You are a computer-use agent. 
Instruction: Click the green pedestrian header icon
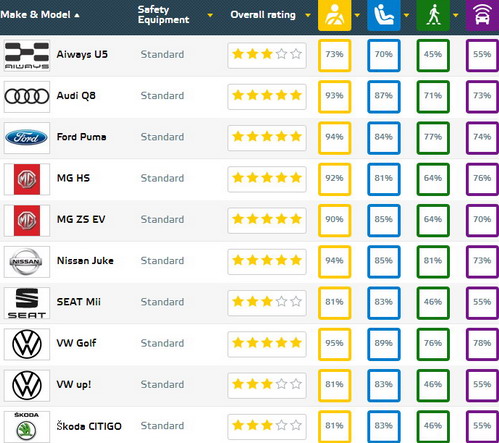(433, 15)
